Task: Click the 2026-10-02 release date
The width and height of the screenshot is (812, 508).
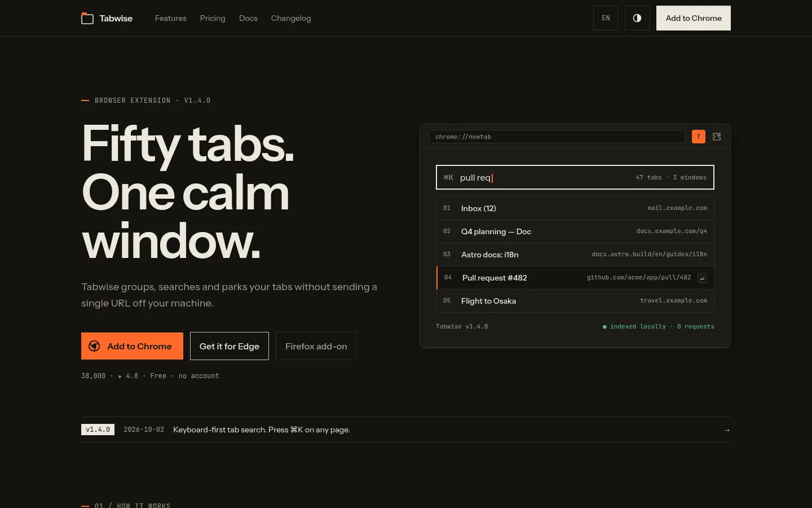Action: [x=144, y=430]
